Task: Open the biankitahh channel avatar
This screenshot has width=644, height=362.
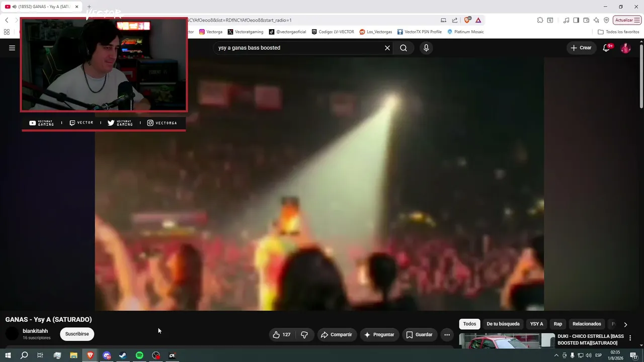Action: click(x=12, y=334)
